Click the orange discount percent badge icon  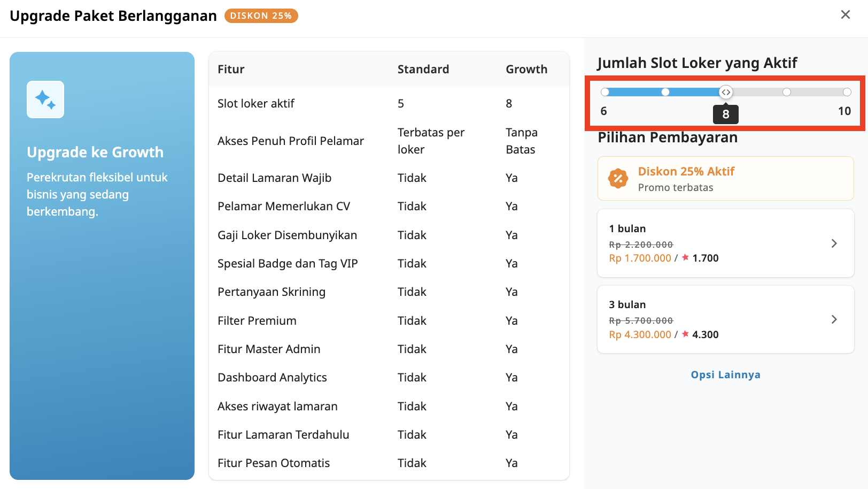tap(618, 179)
